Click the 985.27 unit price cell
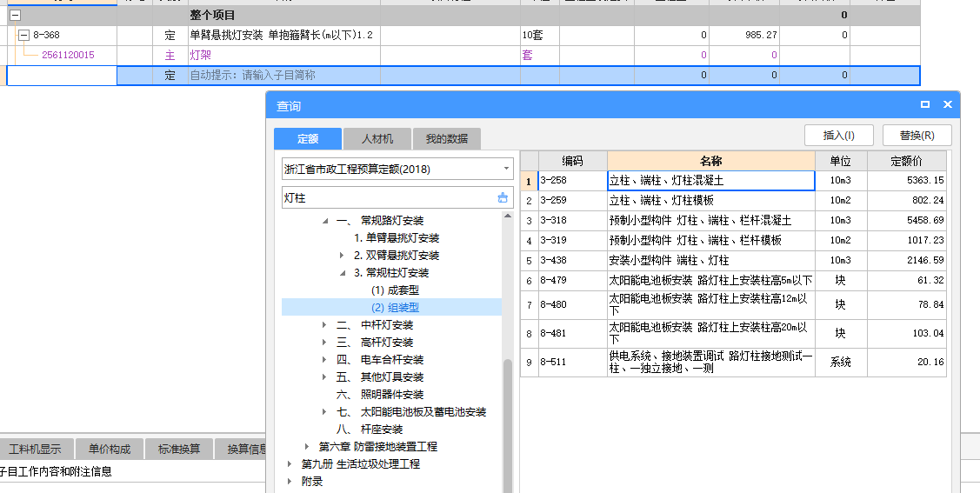 pyautogui.click(x=743, y=35)
